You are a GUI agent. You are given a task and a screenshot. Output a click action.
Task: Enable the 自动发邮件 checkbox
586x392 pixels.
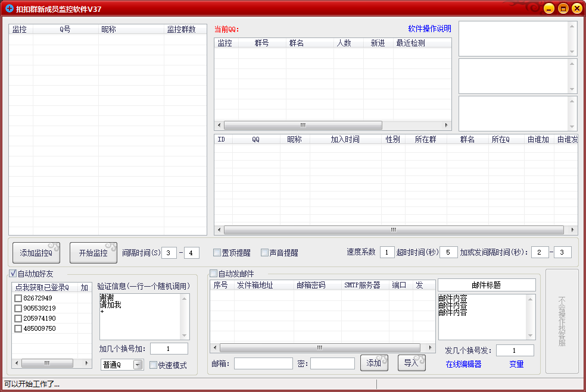213,274
